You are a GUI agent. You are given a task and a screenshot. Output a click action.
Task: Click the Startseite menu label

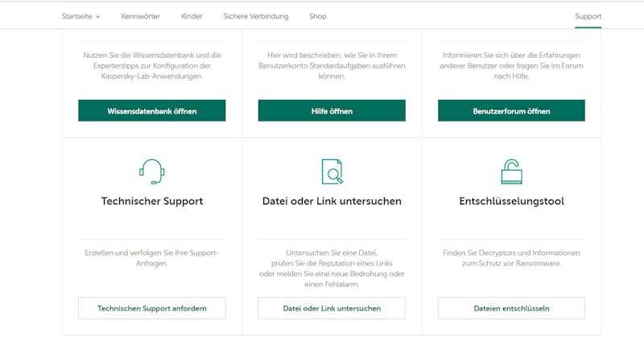coord(77,16)
